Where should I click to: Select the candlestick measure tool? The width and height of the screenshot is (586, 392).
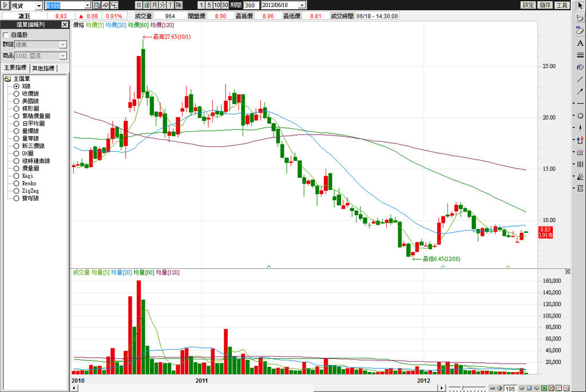click(x=580, y=140)
